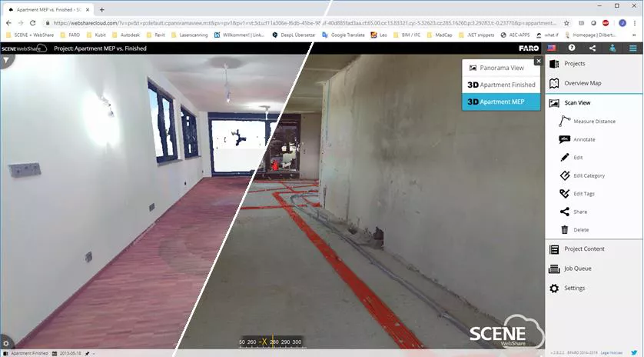Click the browser address bar URL
The image size is (644, 357).
[x=305, y=23]
